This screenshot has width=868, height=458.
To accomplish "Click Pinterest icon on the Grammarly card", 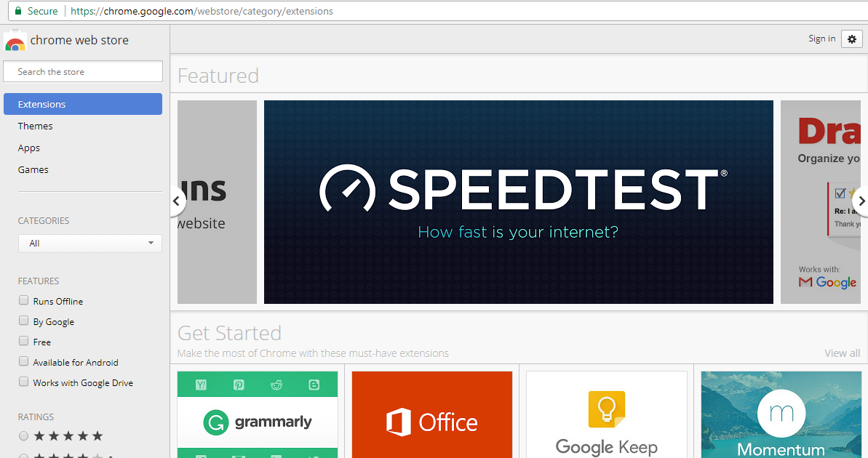I will point(239,385).
